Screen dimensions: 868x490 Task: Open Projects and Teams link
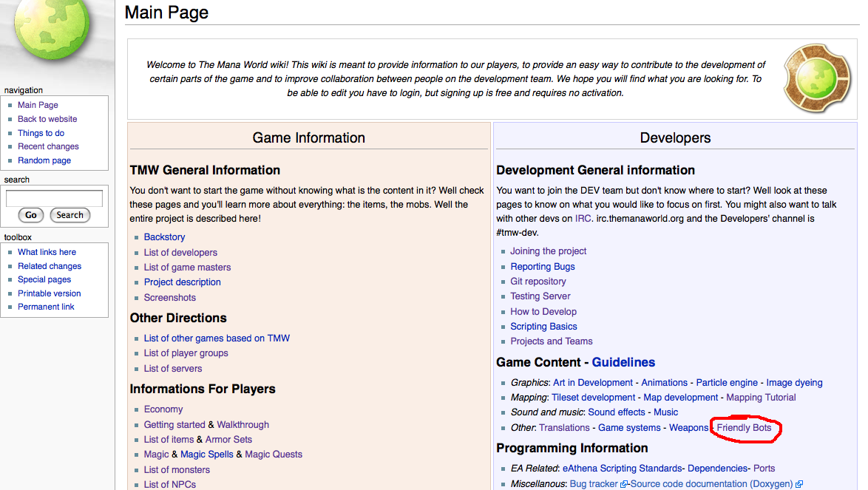click(552, 341)
